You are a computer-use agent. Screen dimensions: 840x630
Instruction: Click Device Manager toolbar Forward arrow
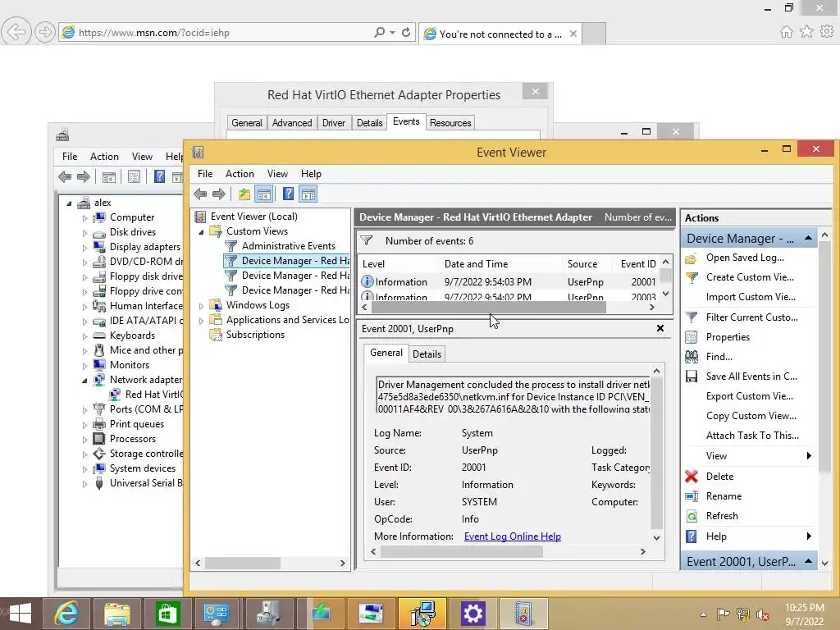(83, 177)
